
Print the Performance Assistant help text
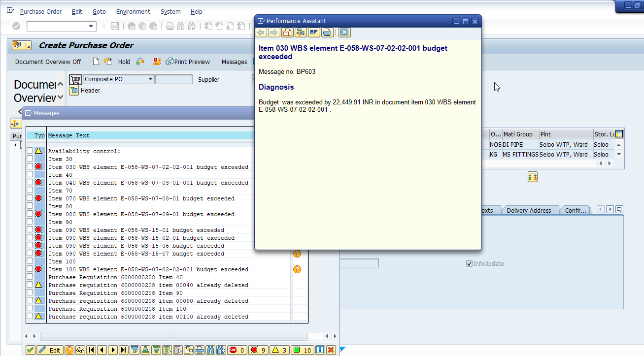click(327, 32)
